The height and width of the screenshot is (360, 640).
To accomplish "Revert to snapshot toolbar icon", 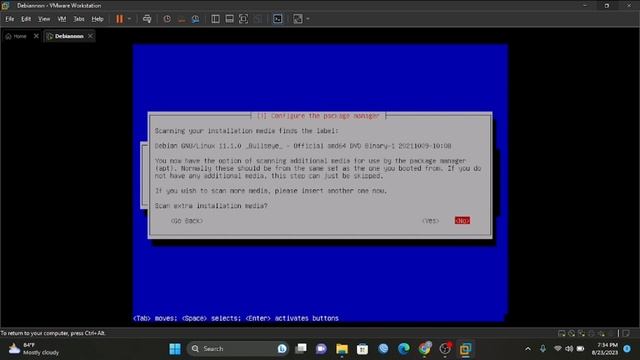I will tap(181, 19).
